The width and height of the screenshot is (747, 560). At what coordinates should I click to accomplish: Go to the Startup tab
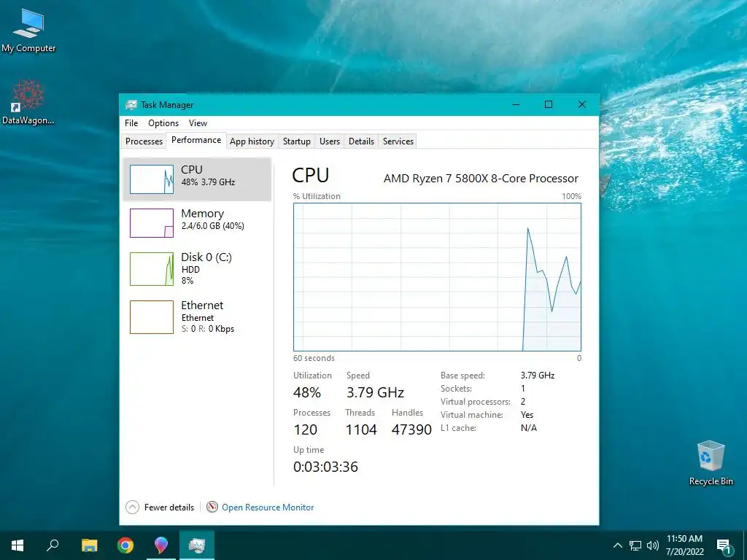click(296, 141)
